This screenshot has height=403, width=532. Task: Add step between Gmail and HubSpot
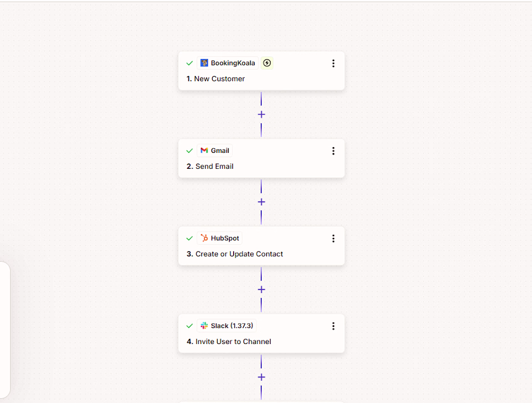click(261, 202)
